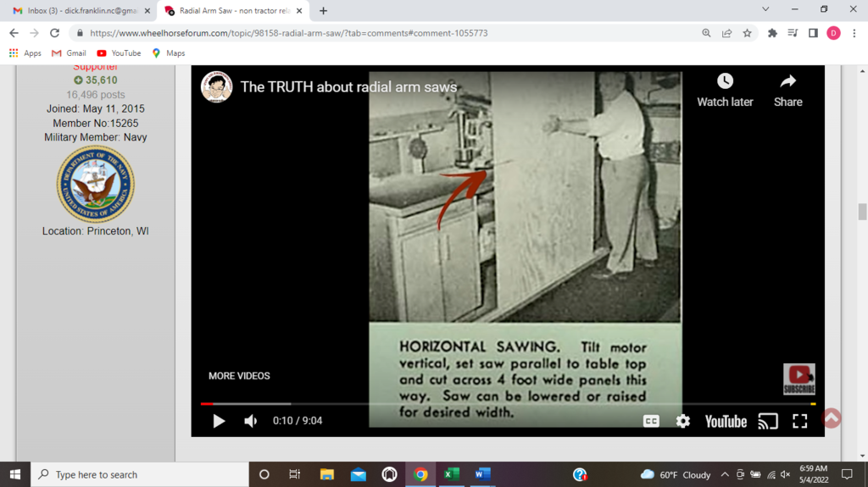Close the Gmail Inbox tab
868x487 pixels.
pos(147,10)
